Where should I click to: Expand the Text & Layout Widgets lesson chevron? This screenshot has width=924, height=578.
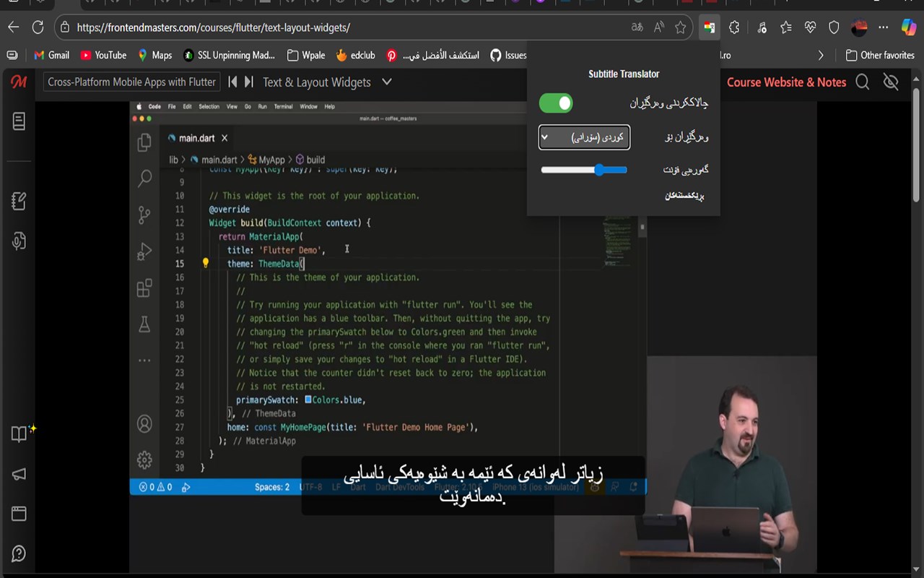[387, 82]
